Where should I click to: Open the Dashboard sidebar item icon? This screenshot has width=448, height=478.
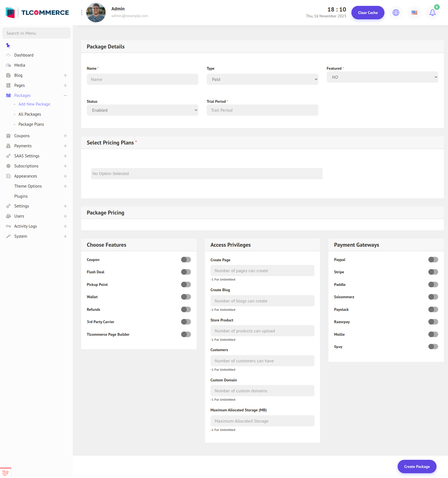tap(8, 55)
